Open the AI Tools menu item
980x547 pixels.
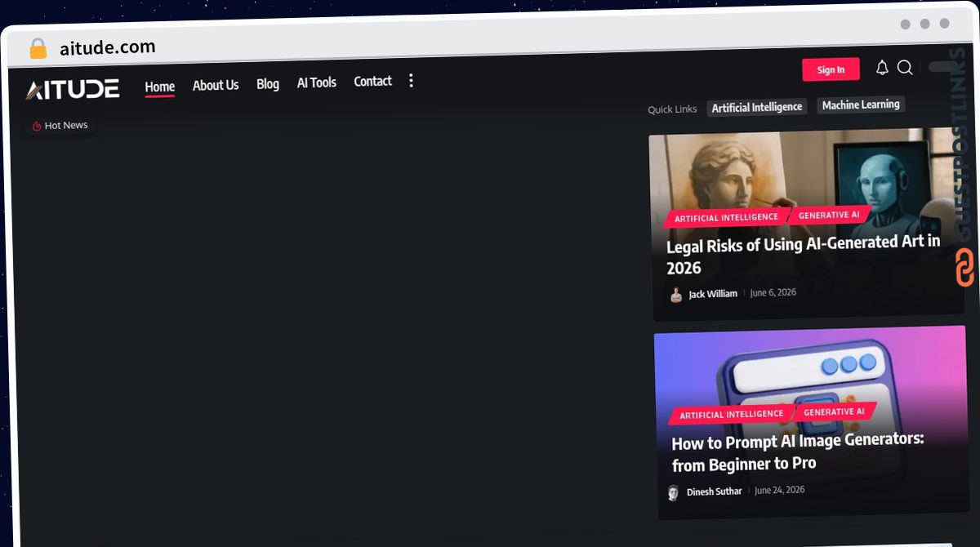[x=317, y=82]
